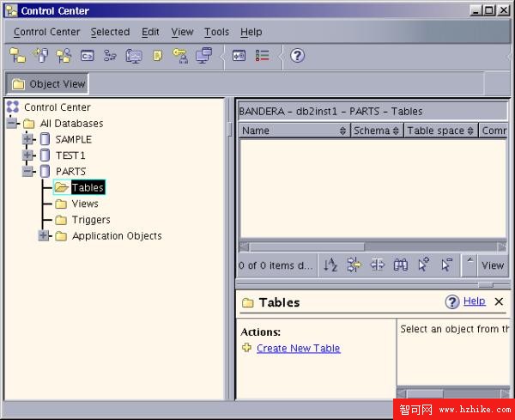Open the Task Center toolbar icon
The image size is (515, 420).
pyautogui.click(x=110, y=56)
